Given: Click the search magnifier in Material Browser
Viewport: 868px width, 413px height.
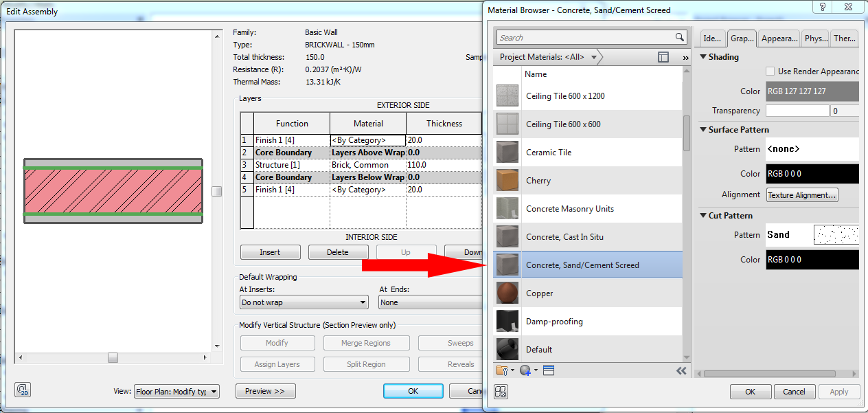Looking at the screenshot, I should pyautogui.click(x=678, y=37).
